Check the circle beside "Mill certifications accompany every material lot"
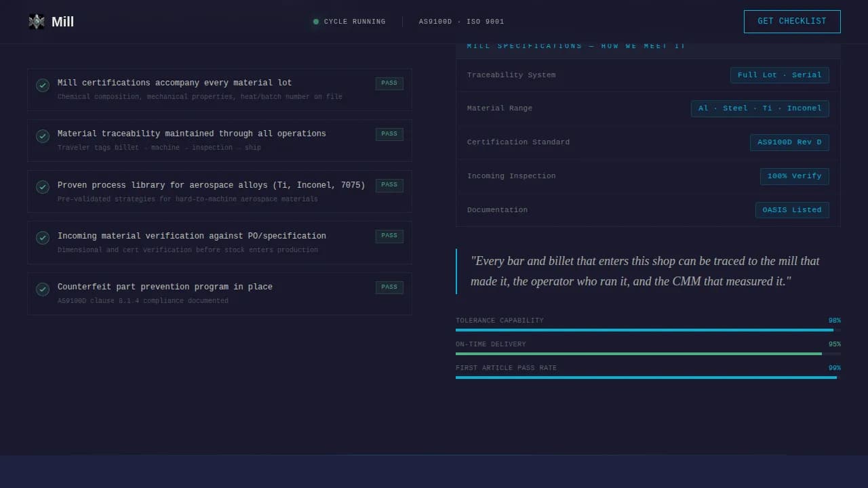Screen dimensions: 868x488 click(43, 85)
